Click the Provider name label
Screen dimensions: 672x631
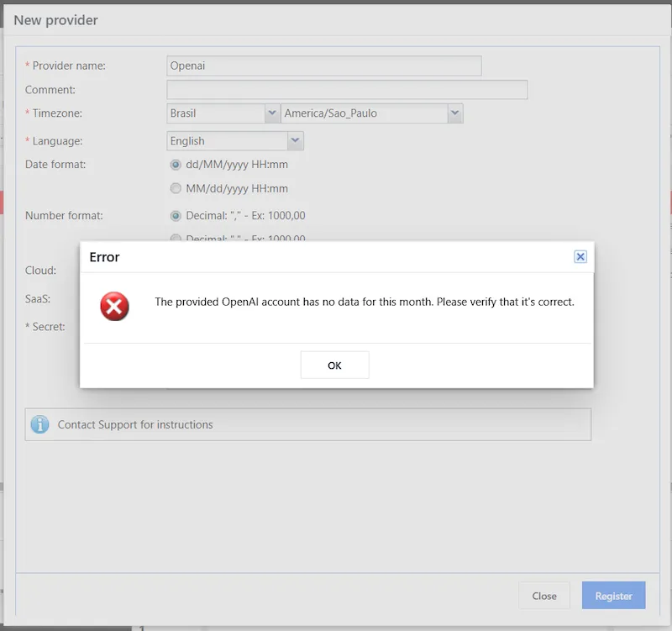(x=69, y=66)
